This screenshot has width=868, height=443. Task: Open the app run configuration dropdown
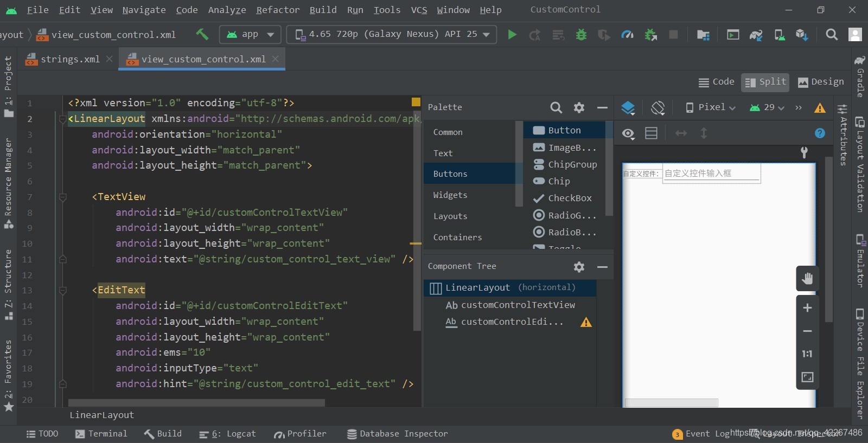pyautogui.click(x=250, y=34)
